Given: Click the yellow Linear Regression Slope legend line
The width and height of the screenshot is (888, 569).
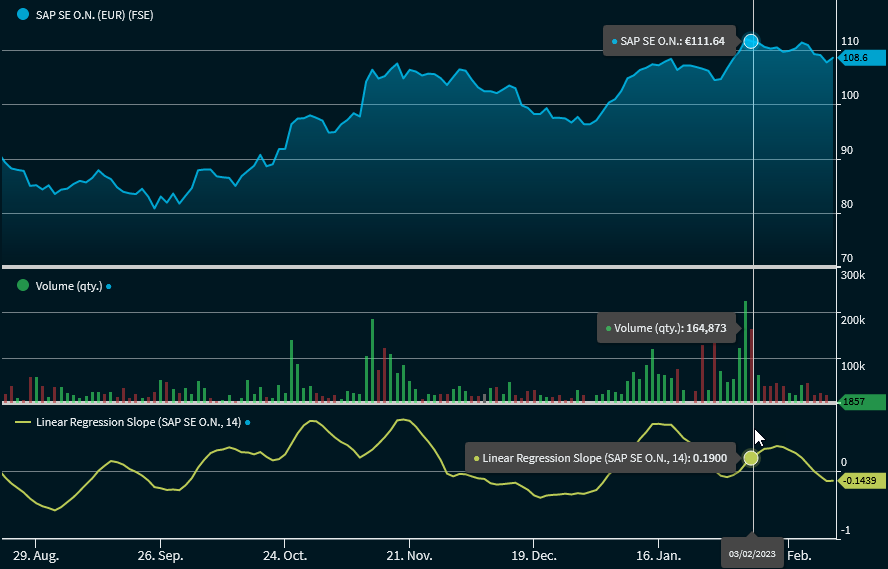Looking at the screenshot, I should click(23, 423).
